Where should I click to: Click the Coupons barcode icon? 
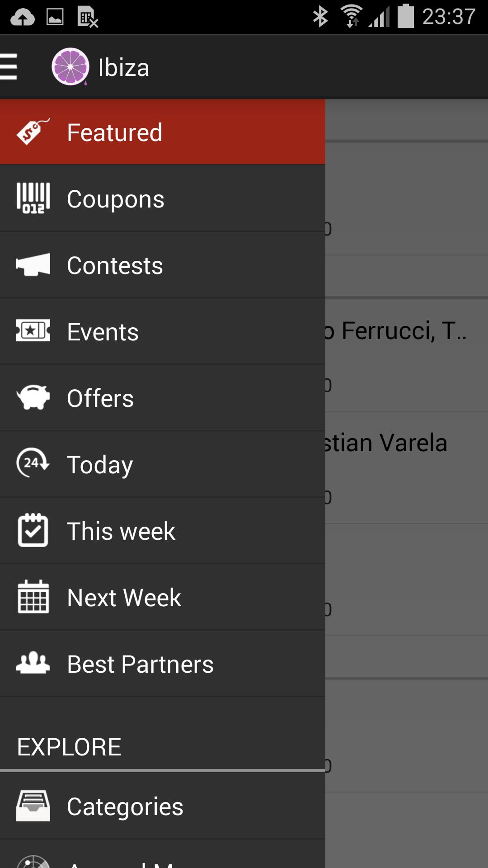(33, 198)
